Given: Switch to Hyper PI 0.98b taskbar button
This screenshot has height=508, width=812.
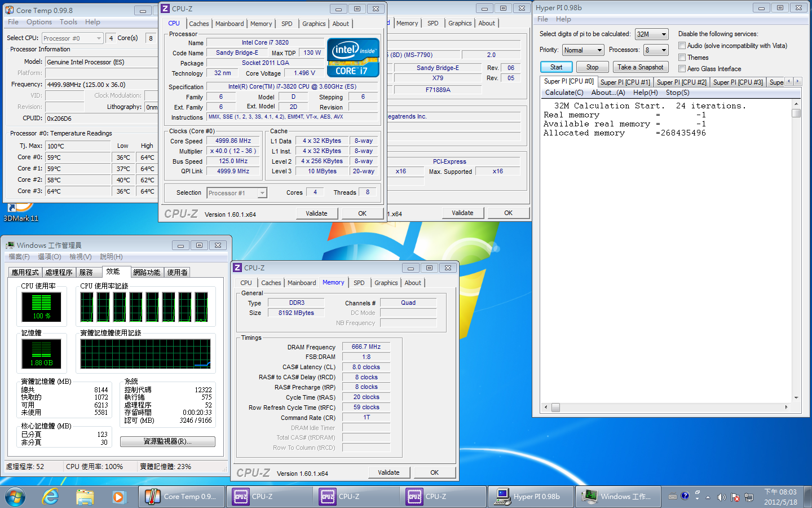Looking at the screenshot, I should (531, 497).
